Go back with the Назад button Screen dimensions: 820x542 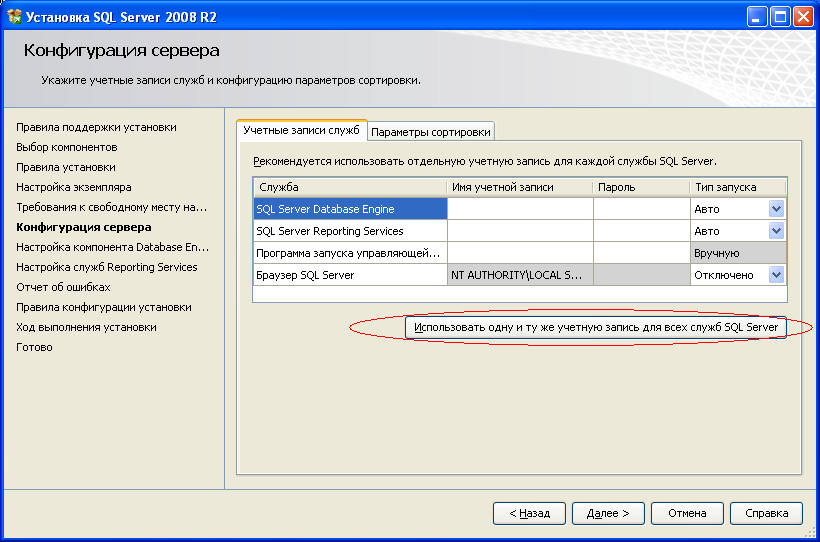coord(529,513)
